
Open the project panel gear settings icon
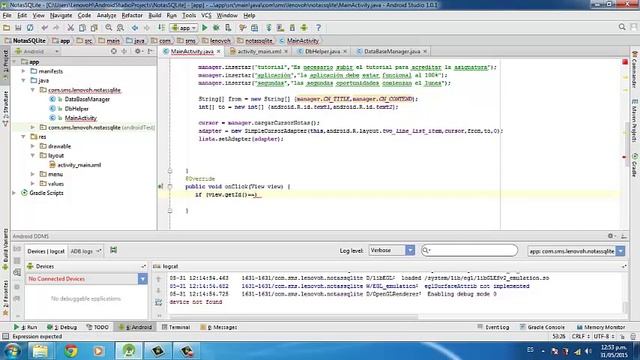point(138,51)
